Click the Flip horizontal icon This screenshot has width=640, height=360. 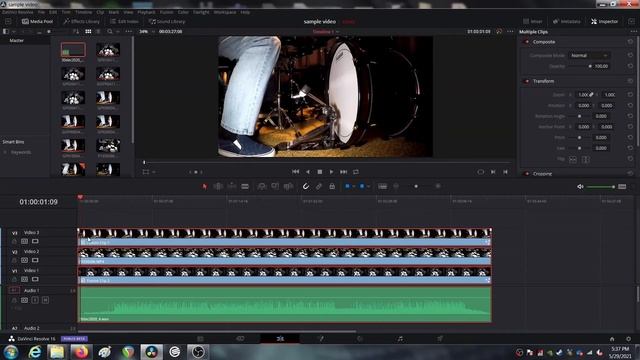573,160
